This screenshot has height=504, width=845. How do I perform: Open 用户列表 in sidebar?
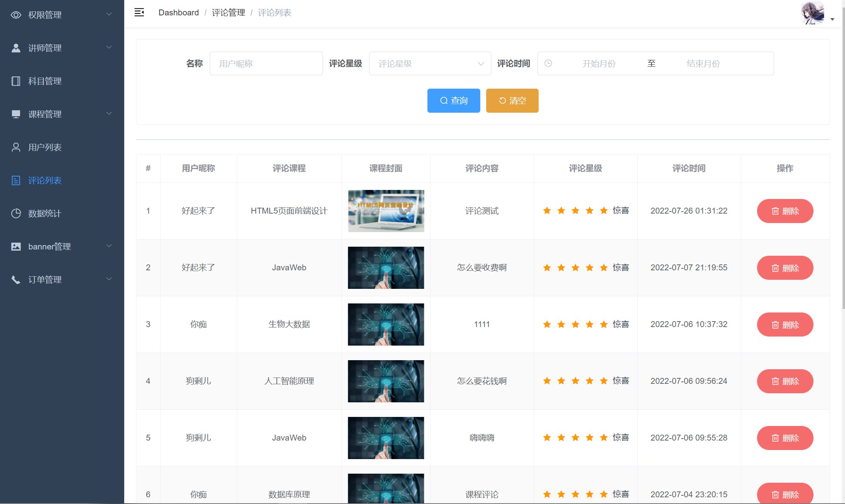[45, 147]
